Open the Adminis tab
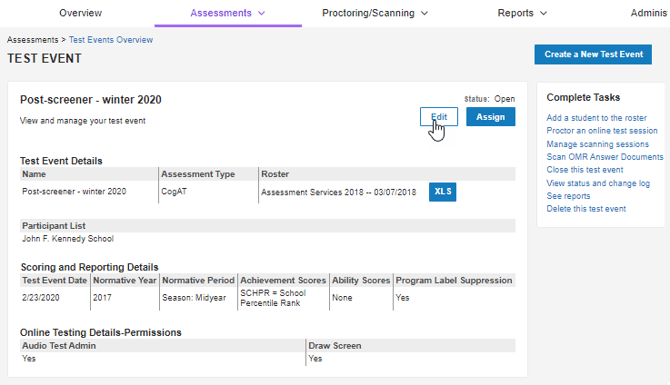Screen dimensions: 670x385 (x=649, y=13)
